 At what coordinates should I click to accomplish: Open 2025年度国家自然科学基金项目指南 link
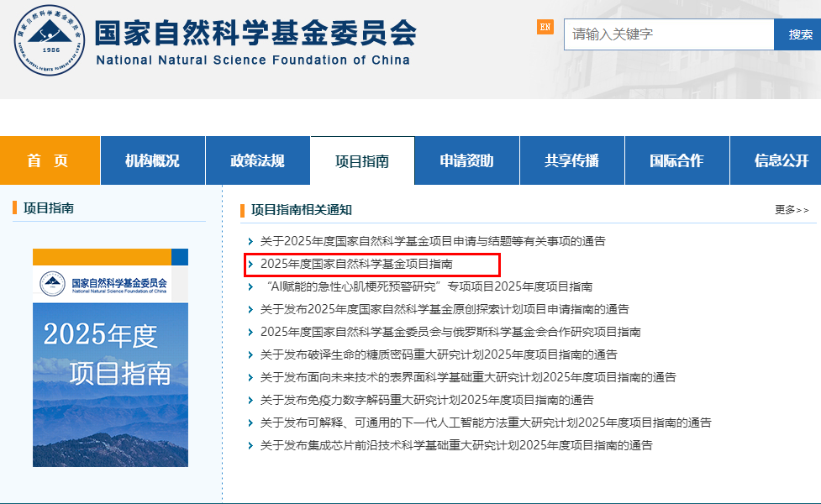click(356, 264)
